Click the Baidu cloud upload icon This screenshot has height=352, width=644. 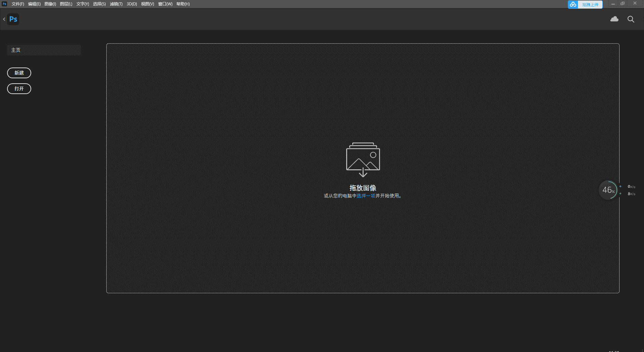573,4
